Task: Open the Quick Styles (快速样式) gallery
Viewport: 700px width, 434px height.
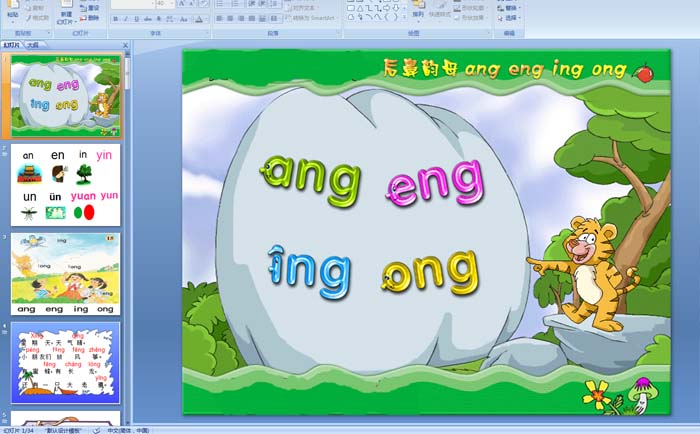Action: 439,11
